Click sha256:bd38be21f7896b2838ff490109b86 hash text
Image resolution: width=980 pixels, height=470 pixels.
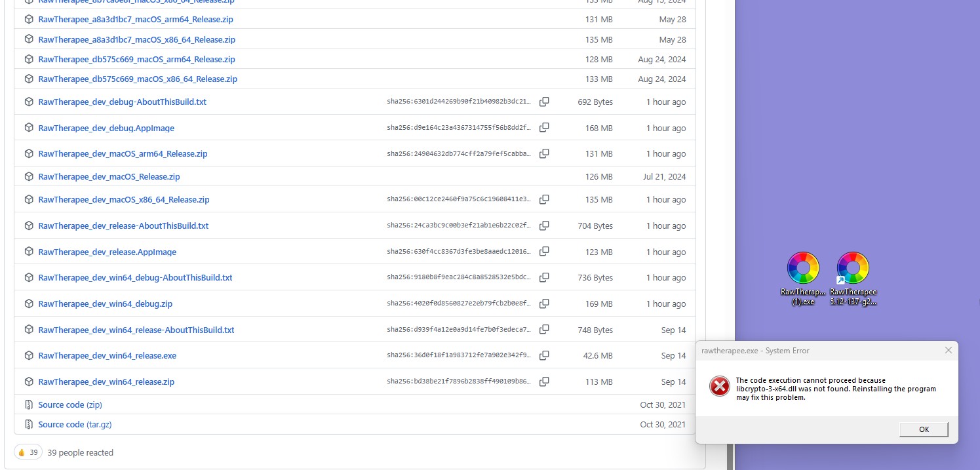coord(459,382)
